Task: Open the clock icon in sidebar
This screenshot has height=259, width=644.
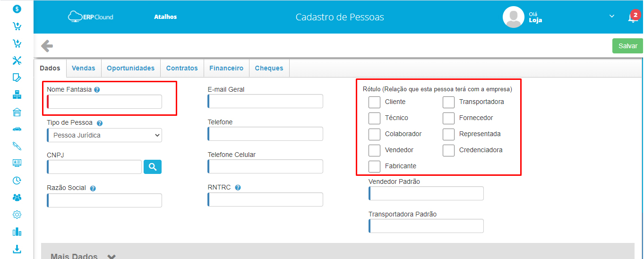Action: point(17,181)
